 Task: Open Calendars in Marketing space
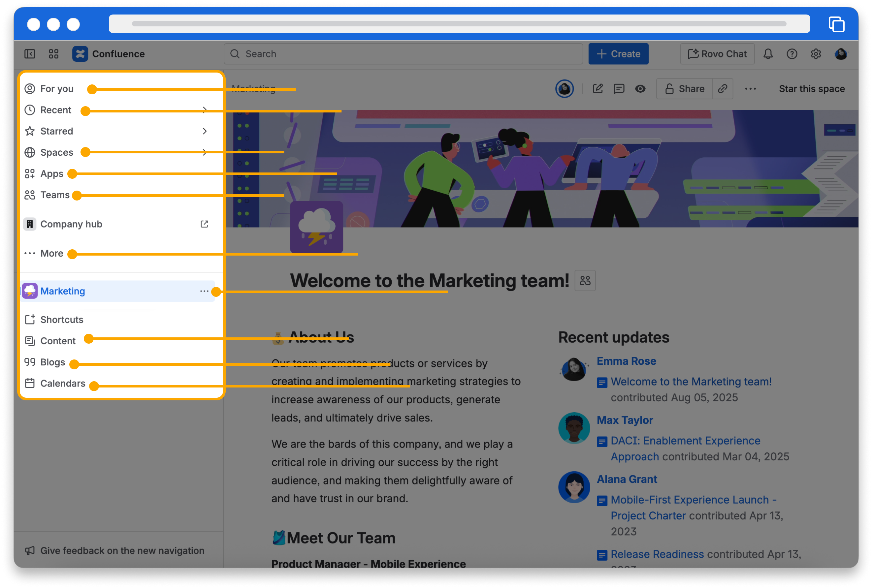(63, 383)
